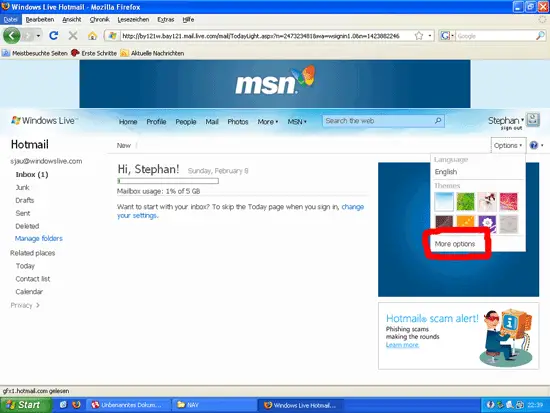Select the green leaf theme swatch
Screen dimensions: 550x413
point(465,201)
